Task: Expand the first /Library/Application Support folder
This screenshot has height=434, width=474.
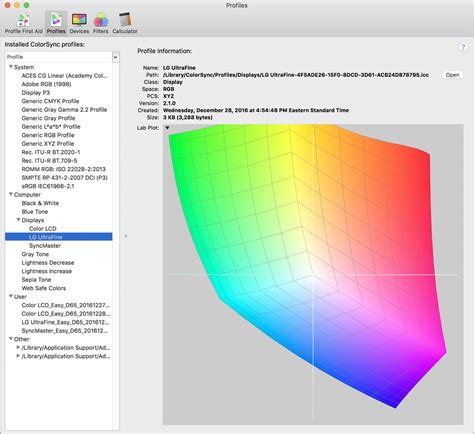Action: tap(18, 347)
